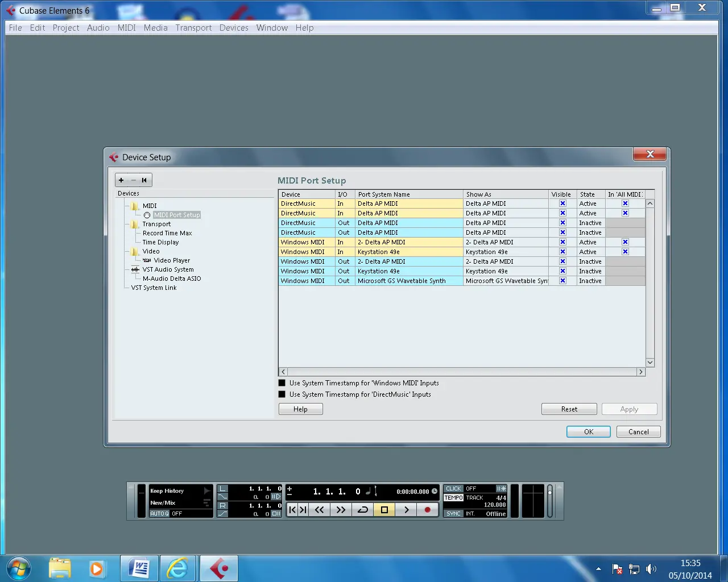Toggle Visible for Windows MIDI Out Keystation 49e
Screen dimensions: 728x582
pyautogui.click(x=562, y=271)
